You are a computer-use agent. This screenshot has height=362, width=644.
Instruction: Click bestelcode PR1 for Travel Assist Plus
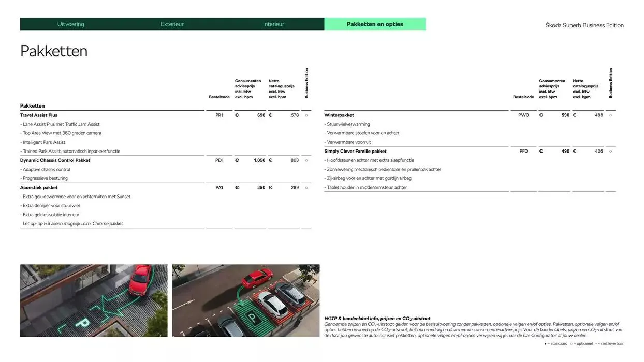tap(218, 115)
